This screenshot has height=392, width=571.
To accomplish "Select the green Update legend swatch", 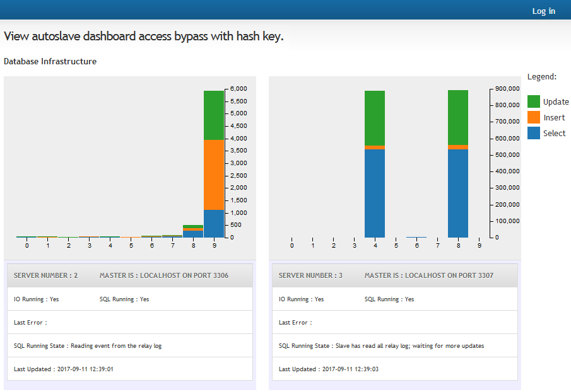I will 534,101.
